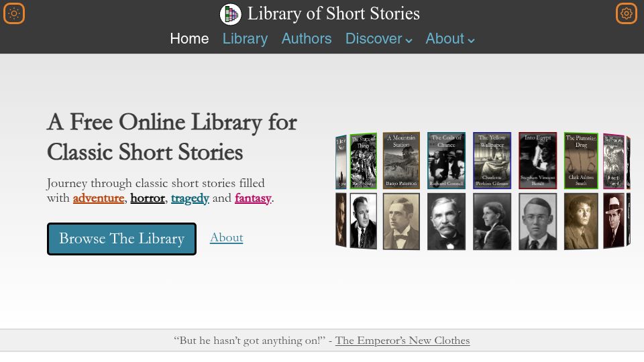Open the settings gear icon

tap(627, 13)
